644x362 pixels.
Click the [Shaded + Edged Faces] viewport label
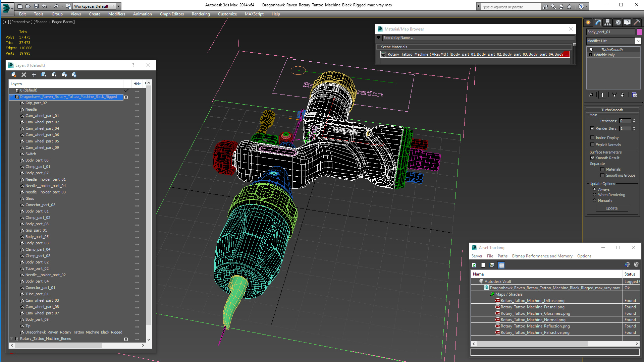pyautogui.click(x=54, y=22)
